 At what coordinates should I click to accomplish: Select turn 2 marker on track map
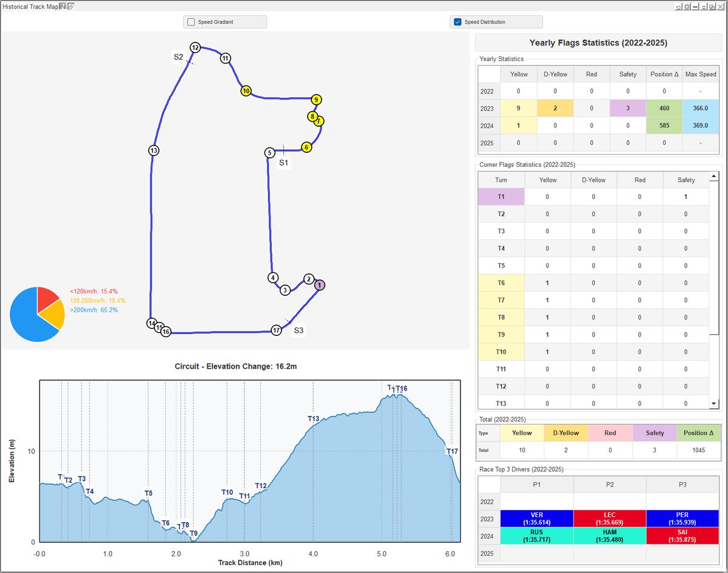tap(308, 279)
